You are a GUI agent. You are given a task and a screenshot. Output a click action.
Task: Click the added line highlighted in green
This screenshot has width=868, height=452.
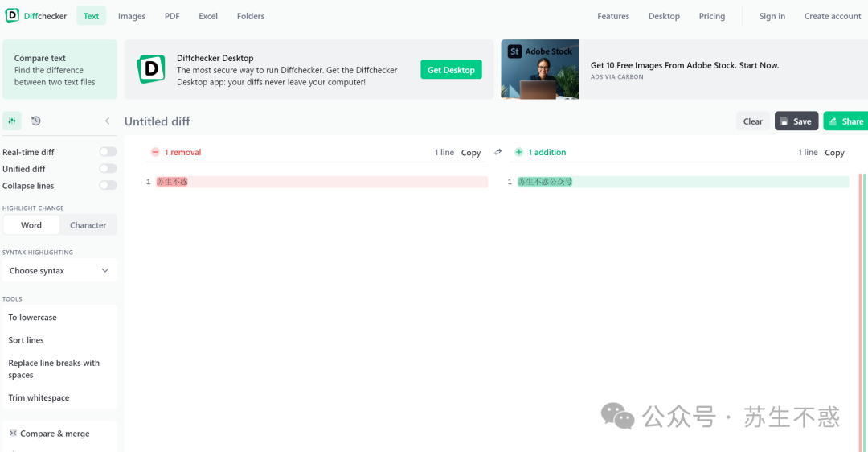click(x=682, y=182)
